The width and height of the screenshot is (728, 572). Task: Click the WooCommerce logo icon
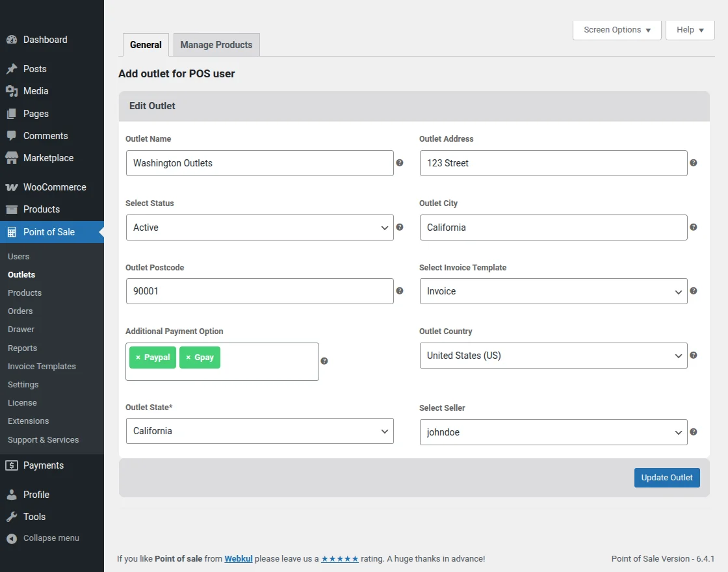point(12,187)
